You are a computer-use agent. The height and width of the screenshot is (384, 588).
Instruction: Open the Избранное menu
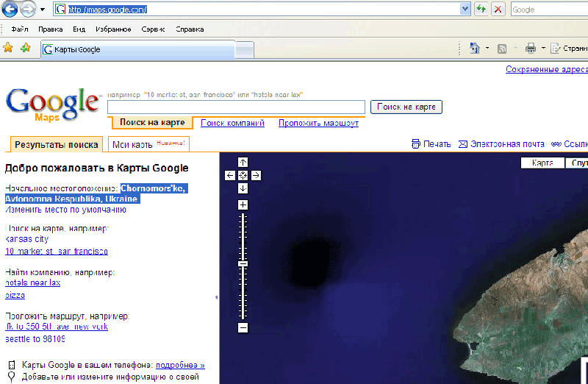[x=112, y=29]
